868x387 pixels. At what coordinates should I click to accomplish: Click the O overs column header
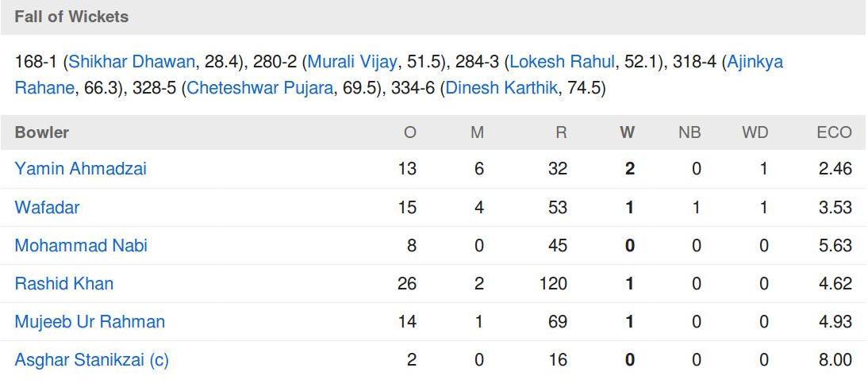[409, 132]
